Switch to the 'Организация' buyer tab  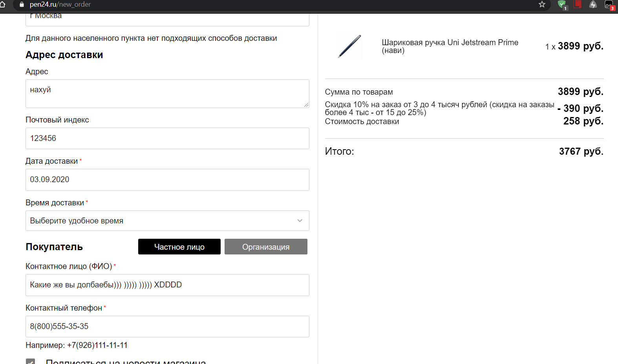(265, 247)
